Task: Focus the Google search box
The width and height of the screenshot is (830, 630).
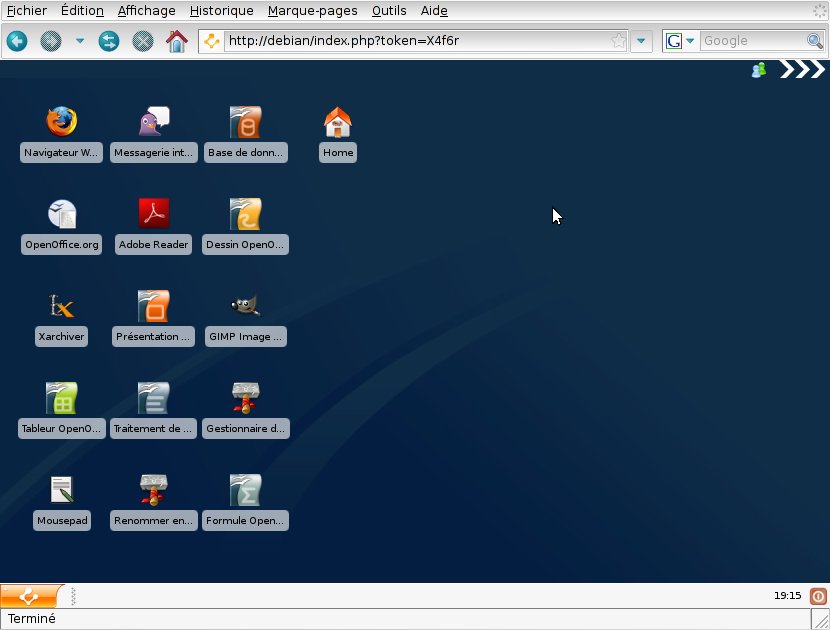Action: (x=752, y=41)
